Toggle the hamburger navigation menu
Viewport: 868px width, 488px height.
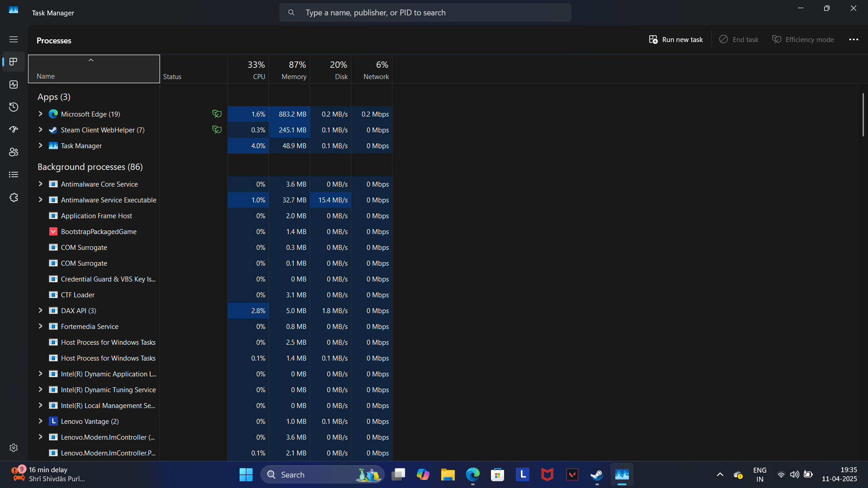point(14,40)
